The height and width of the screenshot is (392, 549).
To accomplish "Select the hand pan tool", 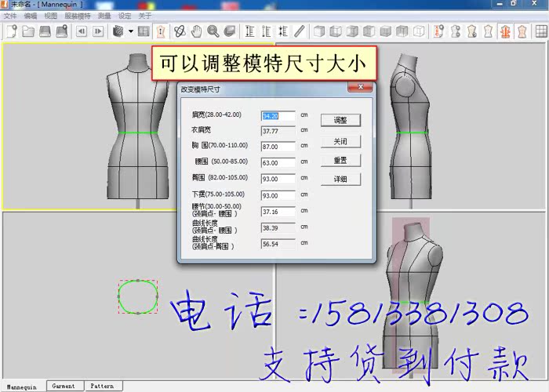I will tap(196, 31).
